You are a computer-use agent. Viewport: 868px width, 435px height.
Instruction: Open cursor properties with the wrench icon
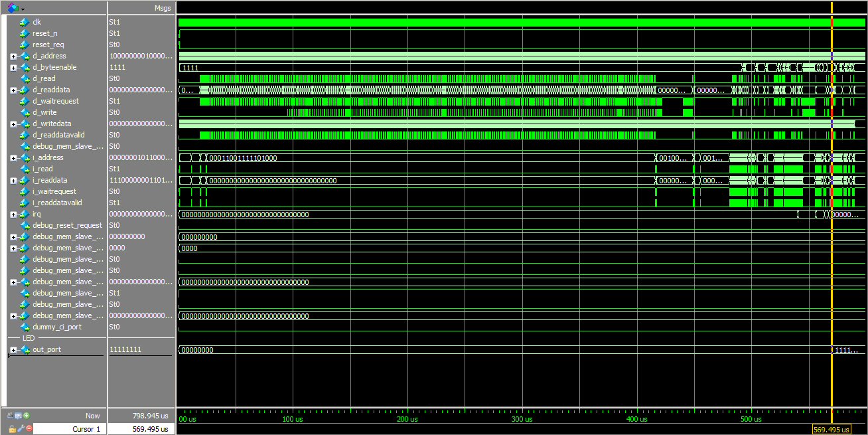pyautogui.click(x=21, y=428)
